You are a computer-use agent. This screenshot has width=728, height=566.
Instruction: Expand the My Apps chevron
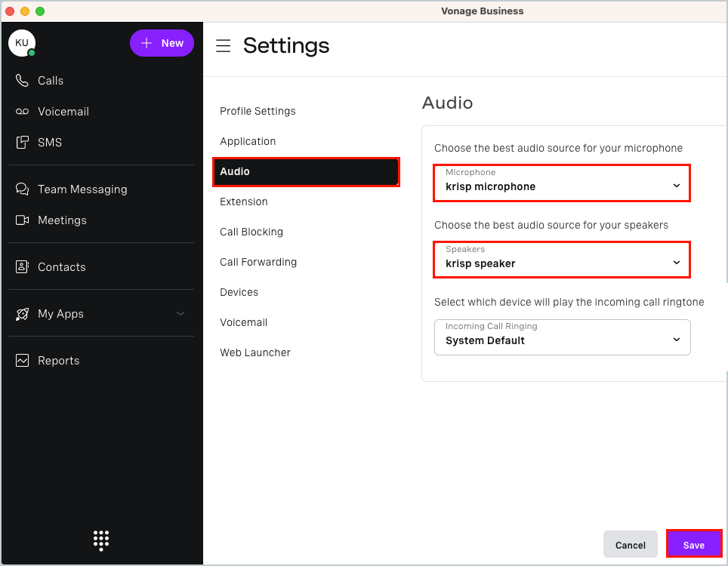[180, 314]
